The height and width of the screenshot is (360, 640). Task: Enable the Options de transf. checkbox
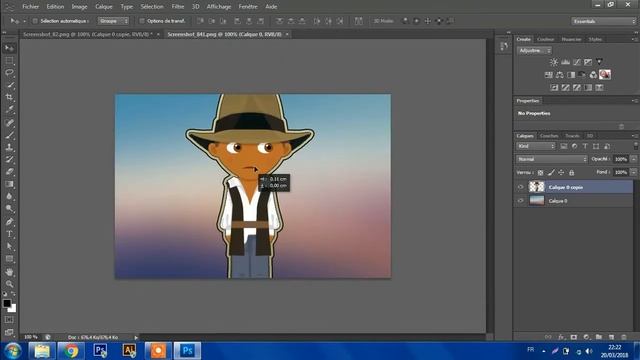[142, 21]
